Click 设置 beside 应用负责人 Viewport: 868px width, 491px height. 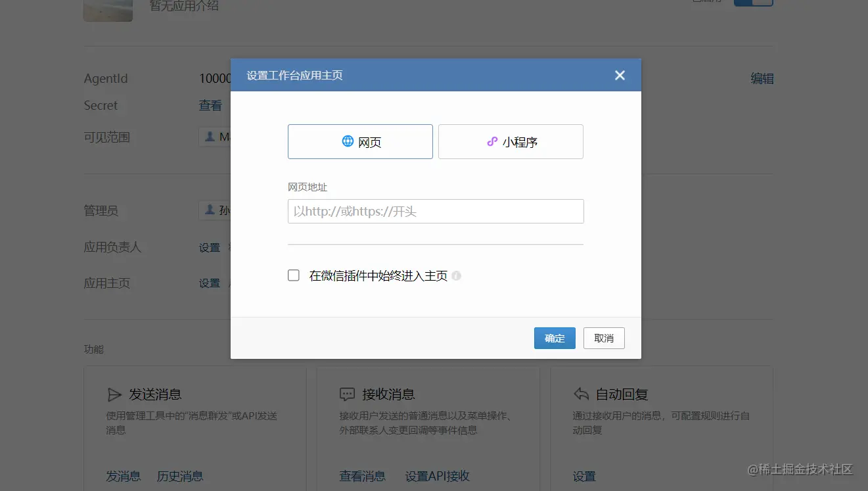point(210,248)
